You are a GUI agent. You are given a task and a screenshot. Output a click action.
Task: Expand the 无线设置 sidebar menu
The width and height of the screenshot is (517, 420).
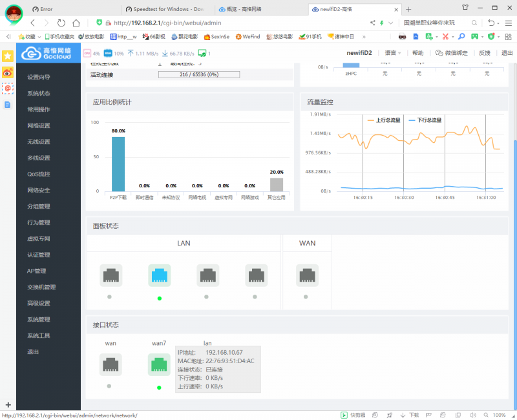(39, 142)
